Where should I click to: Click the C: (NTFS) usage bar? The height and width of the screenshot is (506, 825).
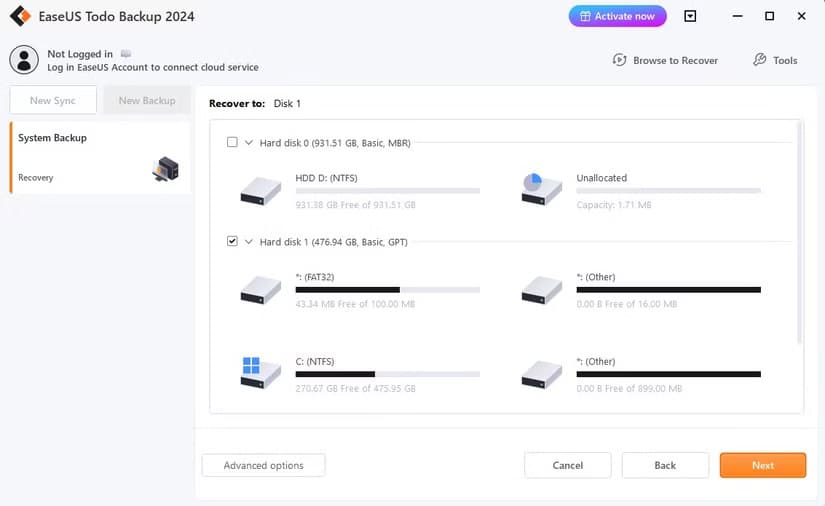[x=388, y=374]
